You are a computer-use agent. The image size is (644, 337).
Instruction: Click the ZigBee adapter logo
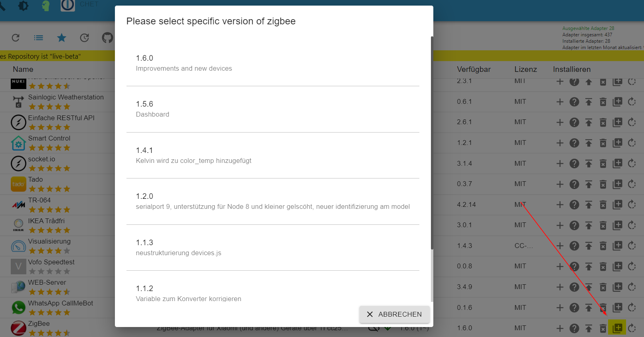coord(18,328)
